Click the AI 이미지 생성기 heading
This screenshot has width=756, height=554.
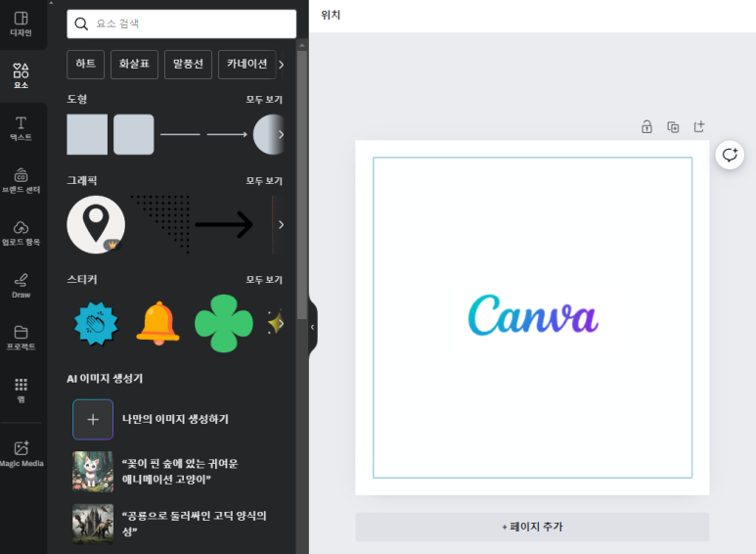point(105,379)
